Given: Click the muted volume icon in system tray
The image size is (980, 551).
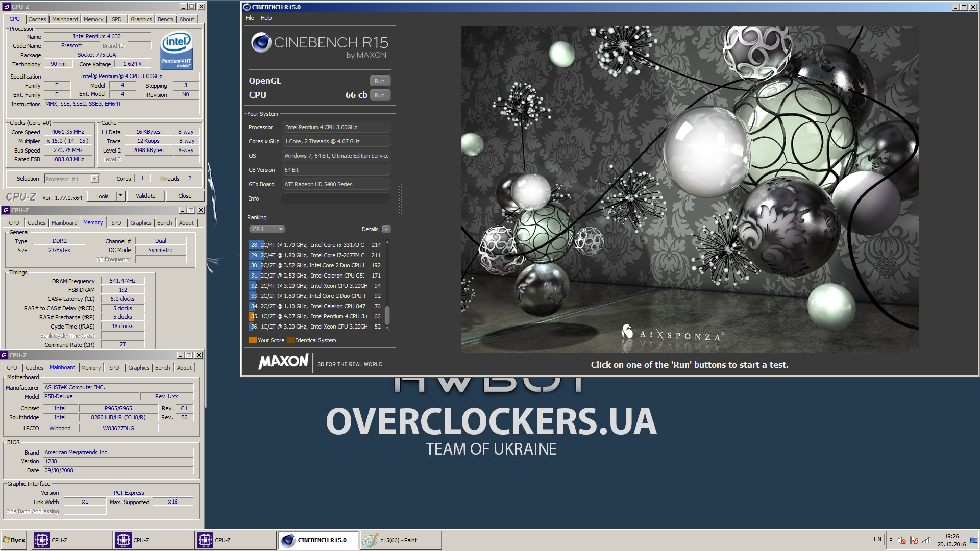Looking at the screenshot, I should tap(902, 540).
